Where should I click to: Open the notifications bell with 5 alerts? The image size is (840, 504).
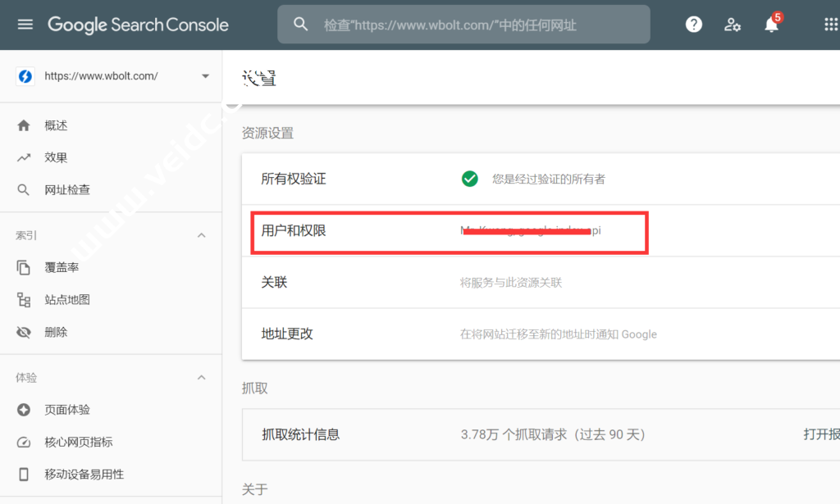(770, 26)
